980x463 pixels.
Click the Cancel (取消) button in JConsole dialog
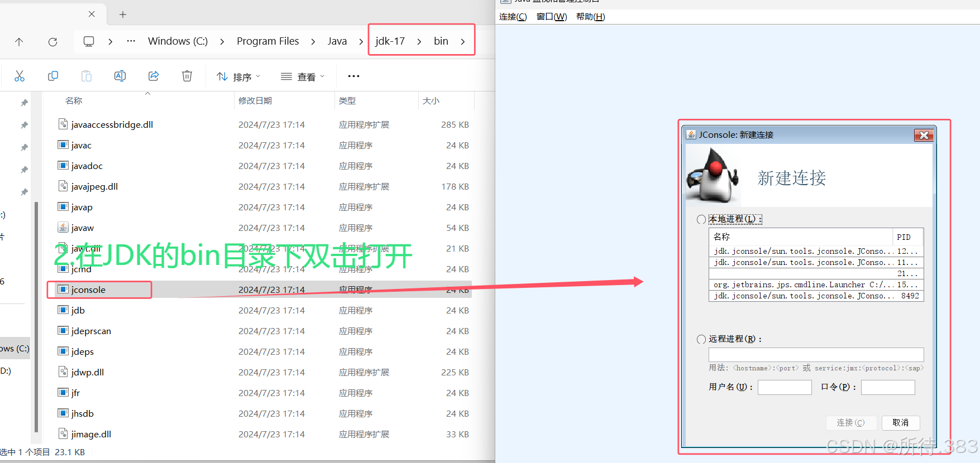pos(901,423)
